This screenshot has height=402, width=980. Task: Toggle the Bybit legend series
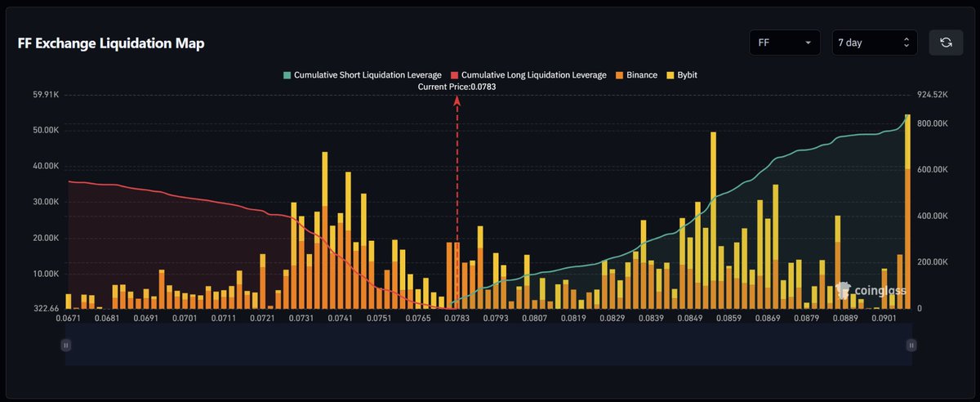[682, 75]
